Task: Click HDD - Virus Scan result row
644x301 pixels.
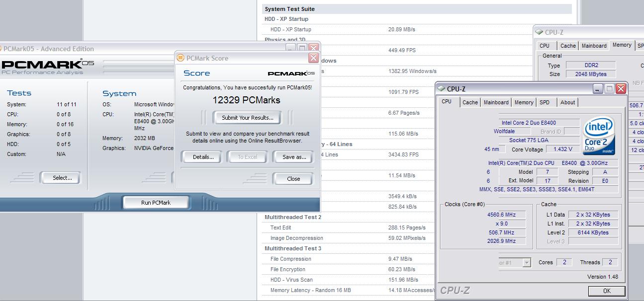Action: [x=349, y=280]
